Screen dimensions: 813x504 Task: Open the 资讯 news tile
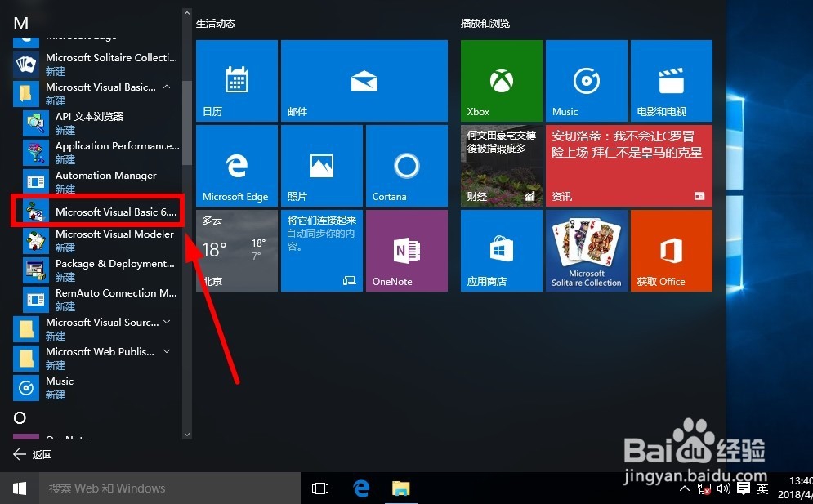pos(629,166)
